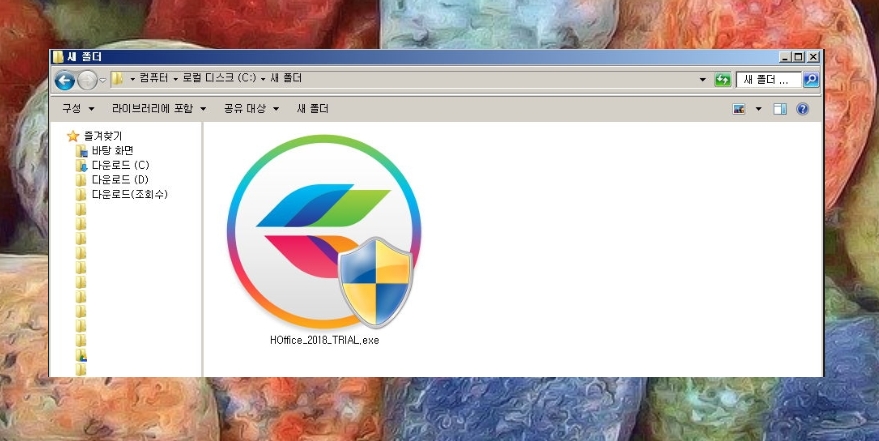The width and height of the screenshot is (879, 441).
Task: Click the folder icon beside 다운로드 (D)
Action: [82, 180]
